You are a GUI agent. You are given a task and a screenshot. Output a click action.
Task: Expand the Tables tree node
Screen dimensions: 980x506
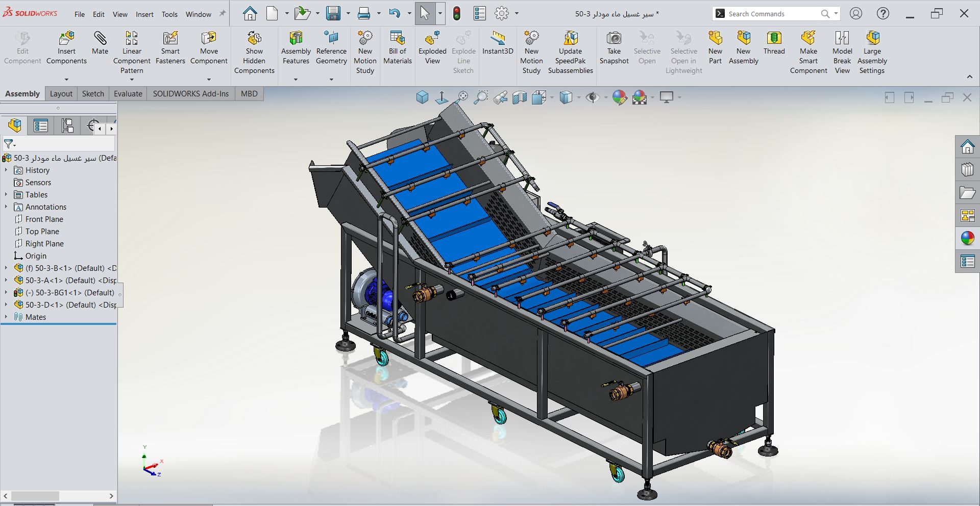[x=6, y=194]
